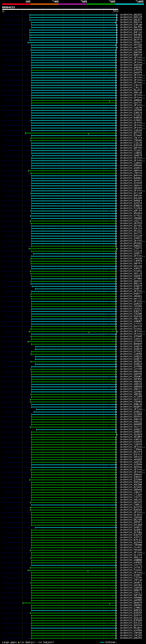Select hit label UniRef100_Q7PF83
This screenshot has width=146, height=644.
coord(131,70)
